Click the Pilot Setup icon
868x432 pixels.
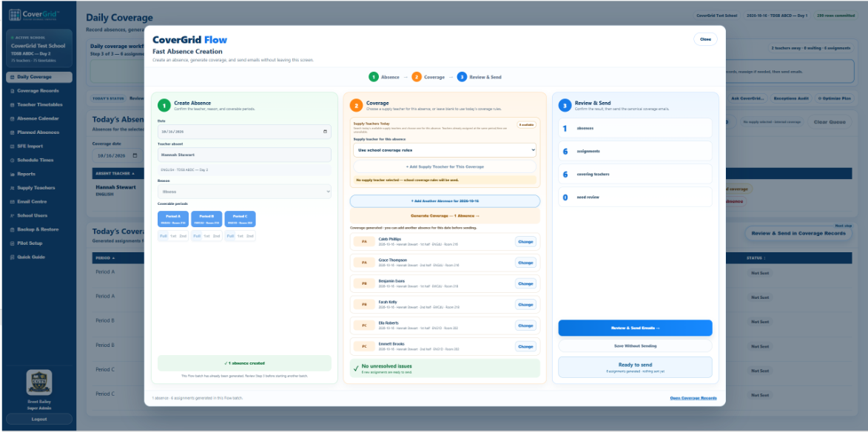tap(12, 243)
